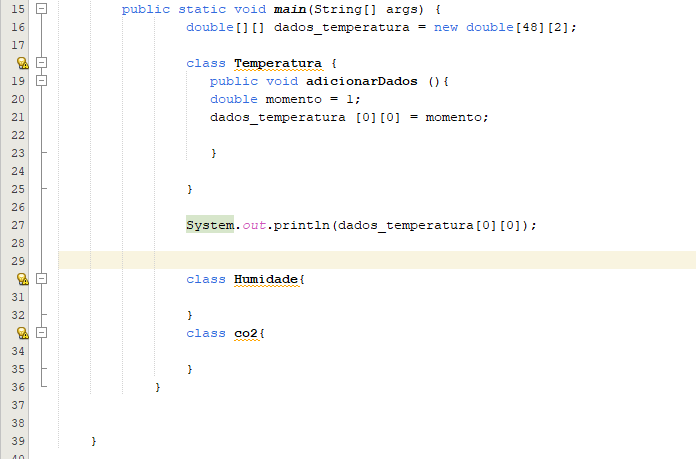
Task: Click the closing brace on line 39
Action: pos(94,441)
